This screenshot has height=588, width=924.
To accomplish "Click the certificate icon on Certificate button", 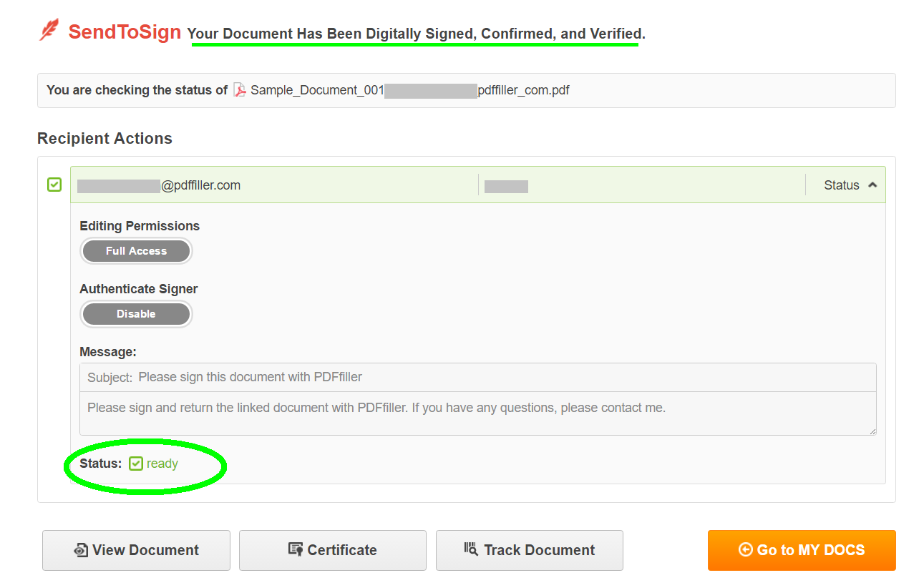I will pyautogui.click(x=296, y=549).
